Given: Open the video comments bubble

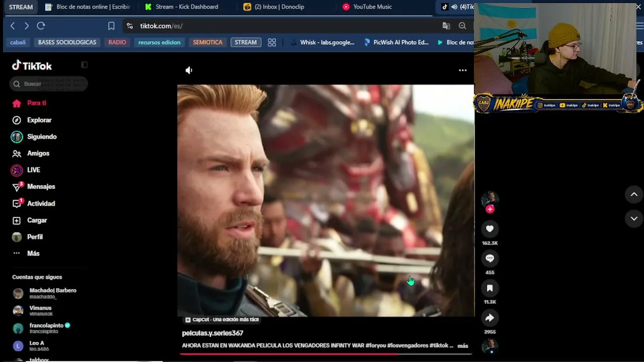Looking at the screenshot, I should click(490, 258).
